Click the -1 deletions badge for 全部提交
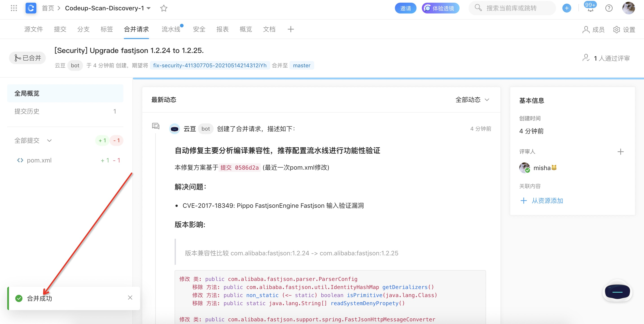 (x=116, y=140)
